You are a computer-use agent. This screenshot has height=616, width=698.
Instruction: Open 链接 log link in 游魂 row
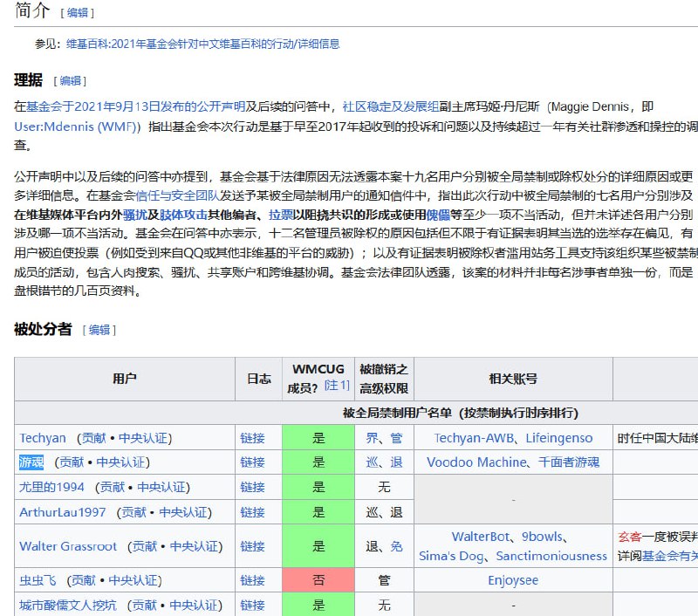coord(252,462)
